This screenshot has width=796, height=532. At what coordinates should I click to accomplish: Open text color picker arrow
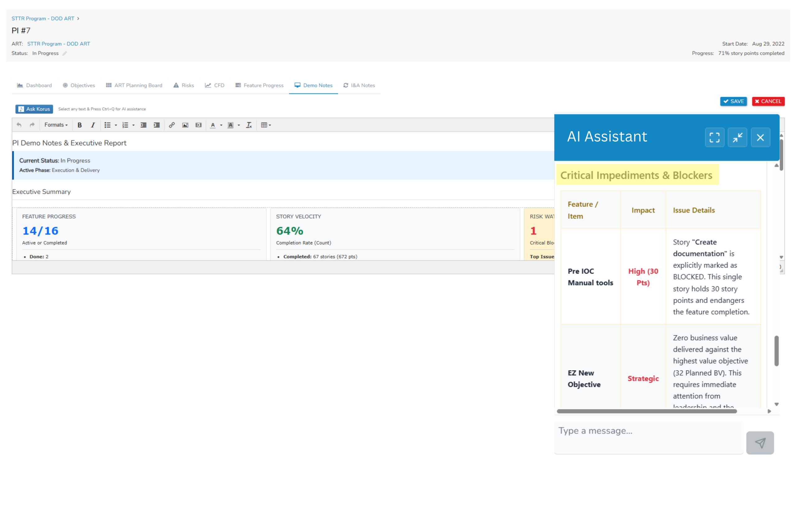(221, 125)
